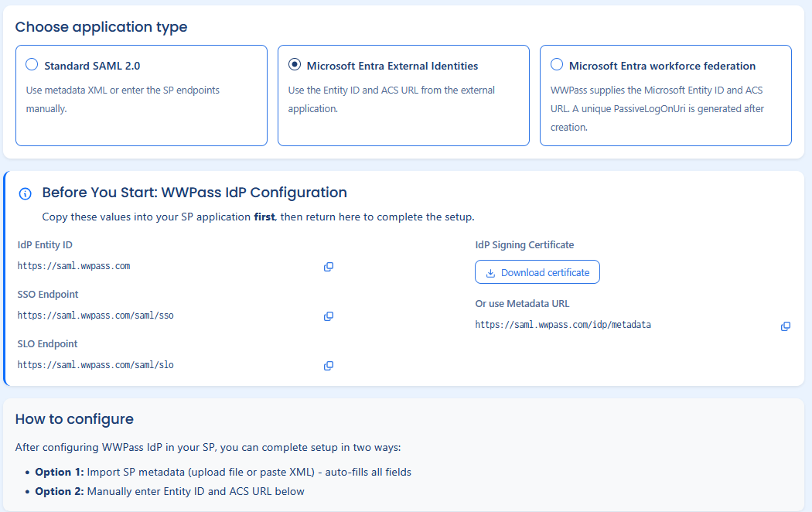Download the IdP signing certificate

537,272
